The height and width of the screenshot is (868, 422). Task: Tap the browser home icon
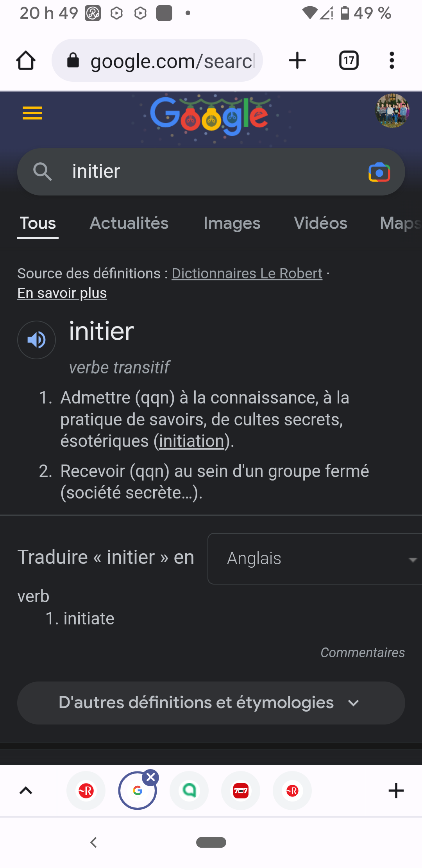click(26, 61)
